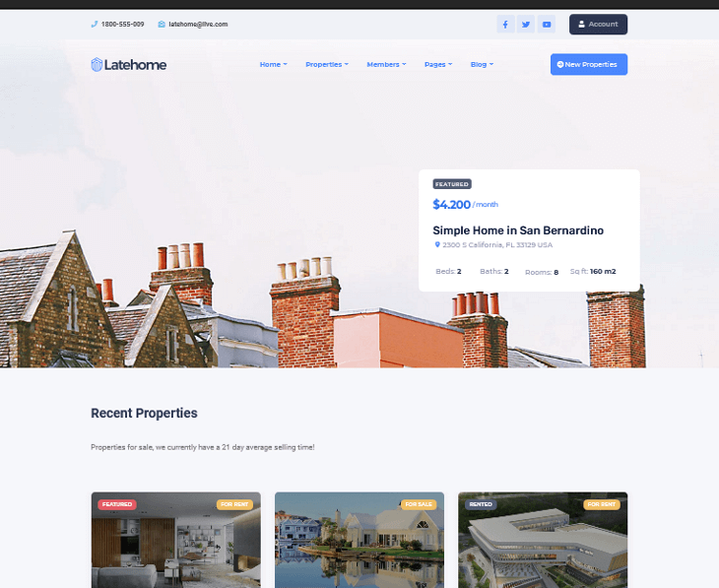Click the Baths: 2 detail
Image resolution: width=719 pixels, height=588 pixels.
[494, 272]
